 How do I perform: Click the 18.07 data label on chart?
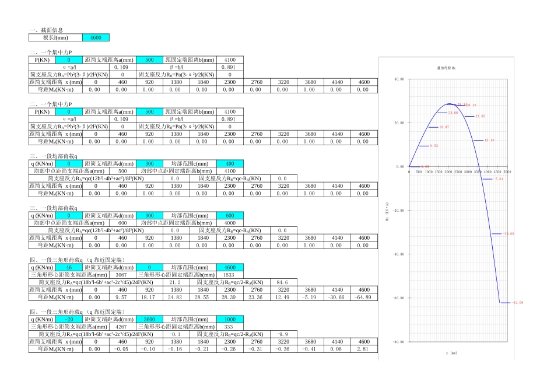click(x=444, y=127)
